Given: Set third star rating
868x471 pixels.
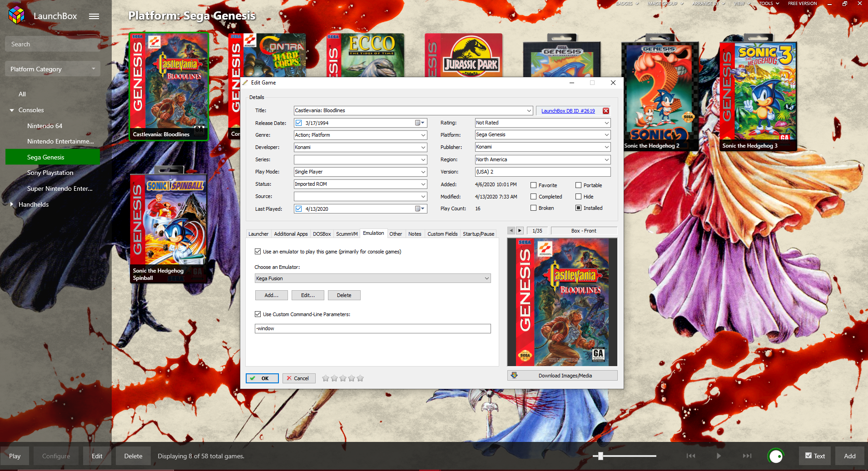Looking at the screenshot, I should click(x=343, y=378).
